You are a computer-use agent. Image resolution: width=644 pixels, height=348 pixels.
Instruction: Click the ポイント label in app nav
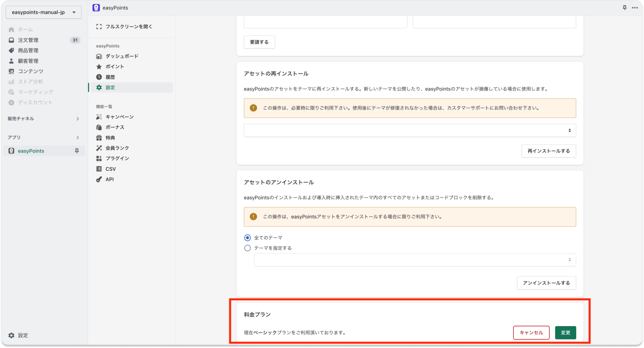click(115, 67)
